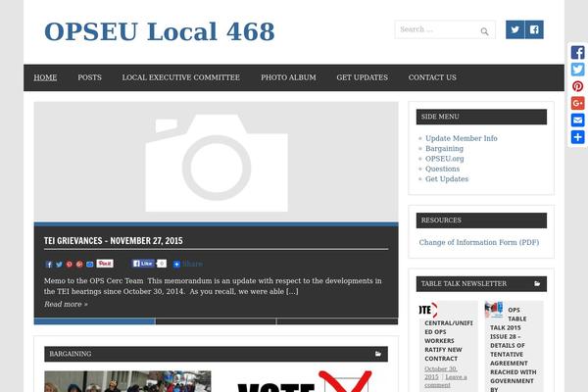588x392 pixels.
Task: Share TEI Grievances post on Google Plus
Action: (x=79, y=265)
